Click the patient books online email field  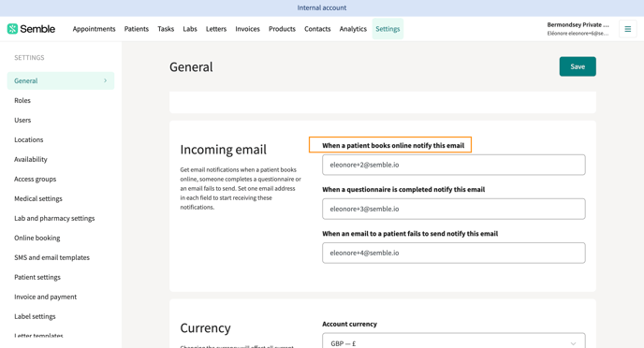pos(453,165)
